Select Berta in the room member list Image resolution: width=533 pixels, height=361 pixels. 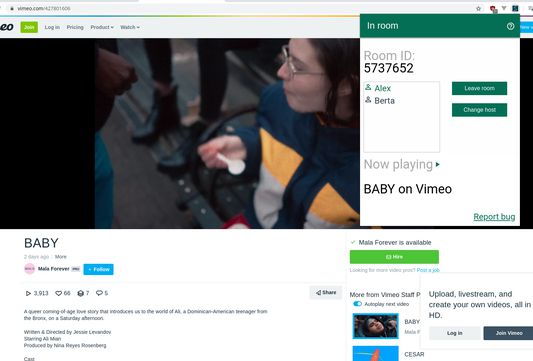click(x=384, y=101)
